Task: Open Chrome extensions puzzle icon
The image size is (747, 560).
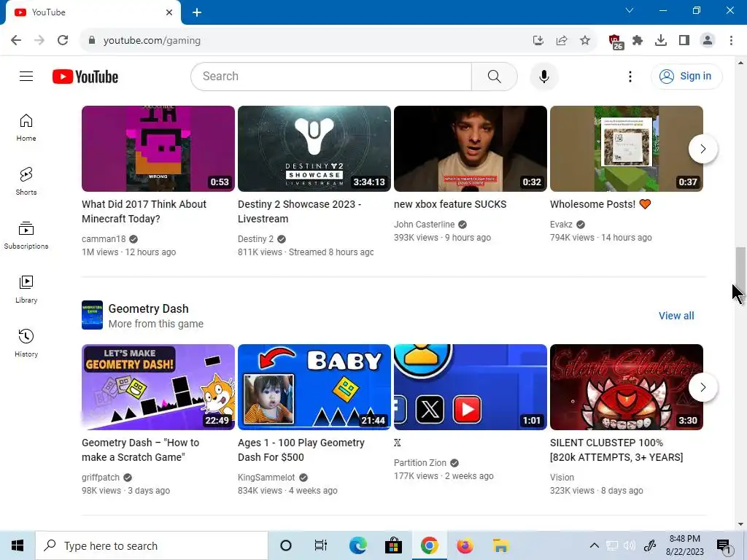Action: (638, 41)
